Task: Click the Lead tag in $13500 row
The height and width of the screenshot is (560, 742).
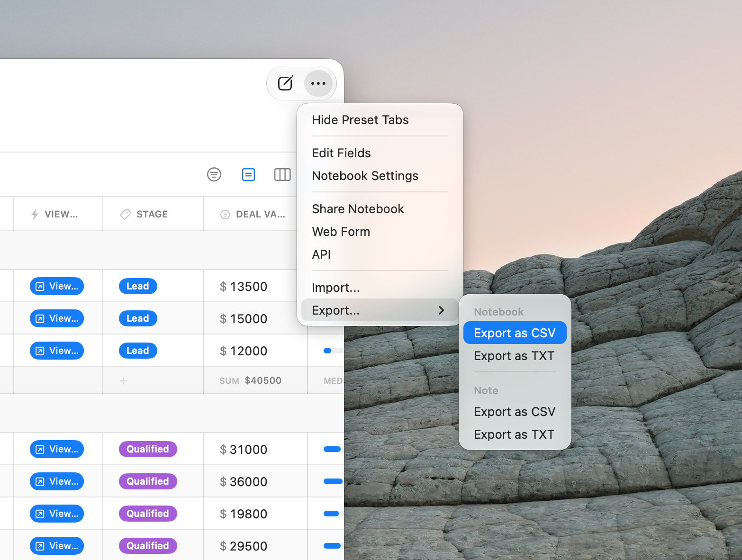Action: pos(138,286)
